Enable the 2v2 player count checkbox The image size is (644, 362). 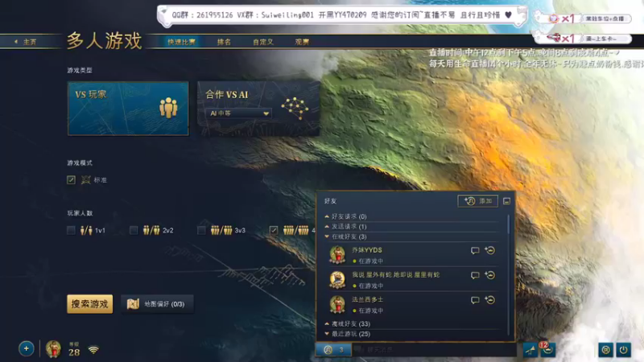pos(134,230)
